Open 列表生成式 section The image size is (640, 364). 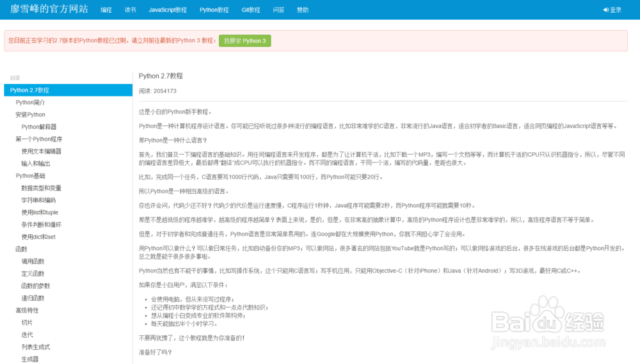coord(35,347)
